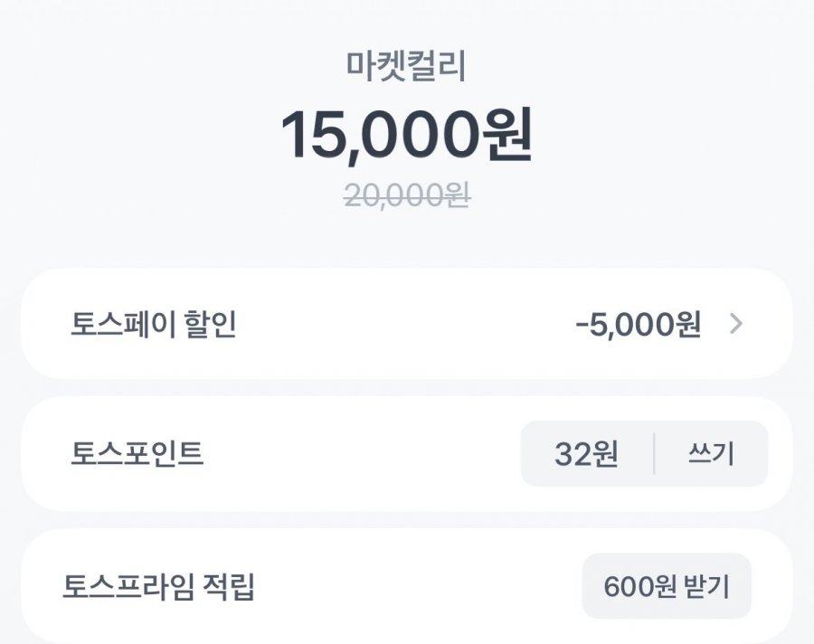Click the 15,000원 final payment amount
Viewport: 814px width, 644px height.
(x=406, y=136)
